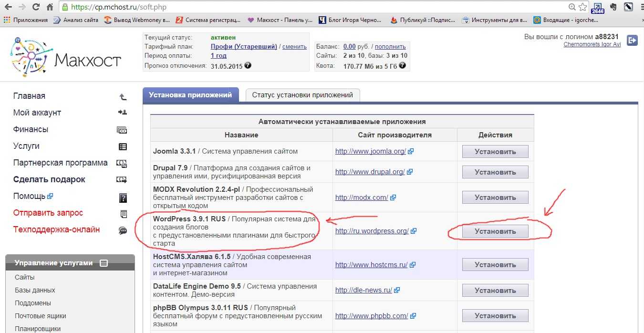644x333 pixels.
Task: Click the help question mark next to disconnect forecast
Action: (x=248, y=66)
